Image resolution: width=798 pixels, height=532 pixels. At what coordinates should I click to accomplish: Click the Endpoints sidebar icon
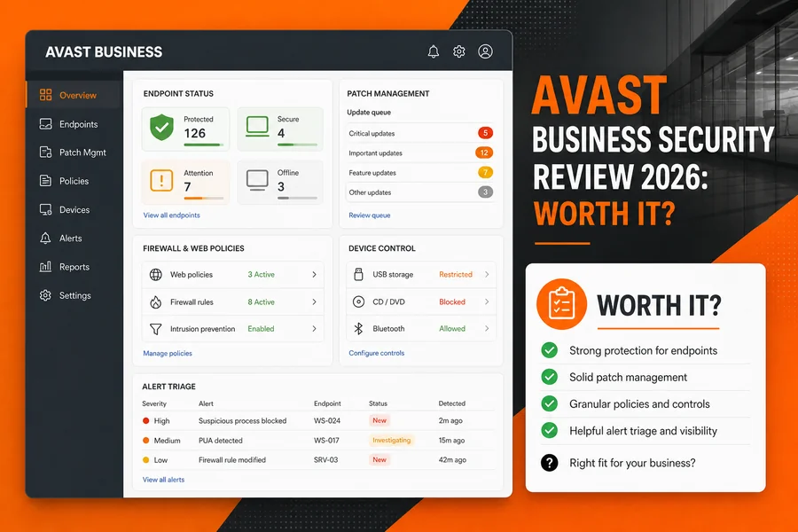46,124
